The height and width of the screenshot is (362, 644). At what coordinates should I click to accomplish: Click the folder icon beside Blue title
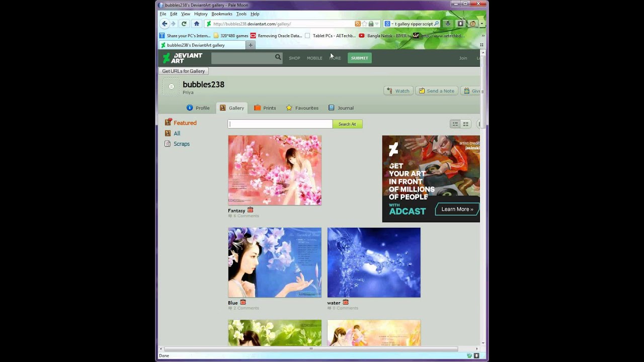coord(243,302)
